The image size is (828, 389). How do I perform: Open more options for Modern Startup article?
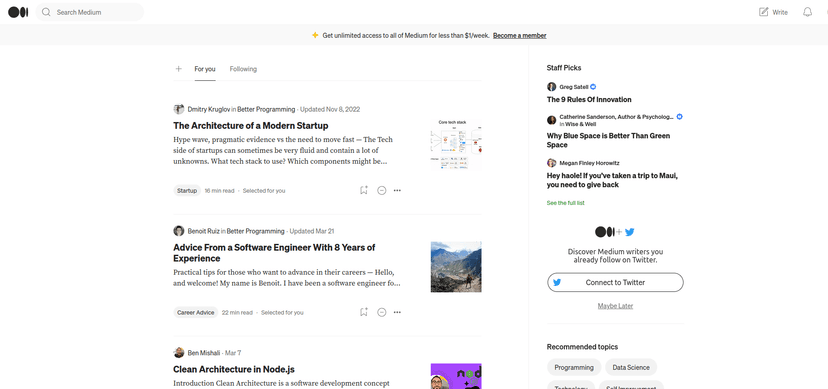pyautogui.click(x=398, y=190)
